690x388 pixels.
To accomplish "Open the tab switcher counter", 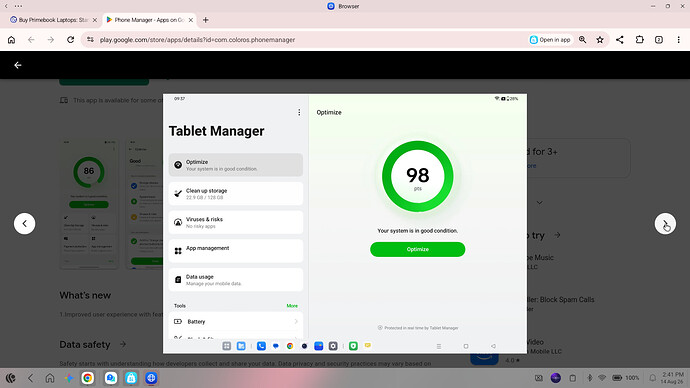I will [x=659, y=40].
